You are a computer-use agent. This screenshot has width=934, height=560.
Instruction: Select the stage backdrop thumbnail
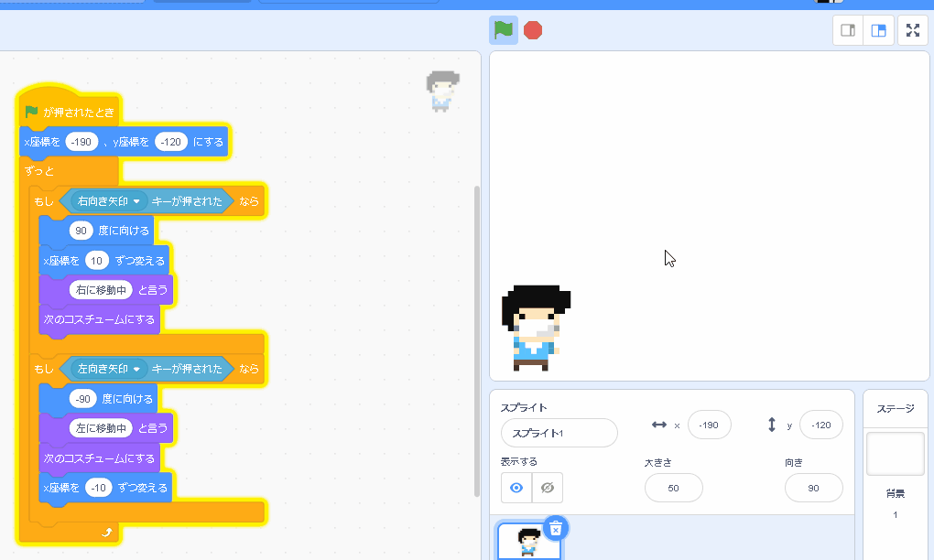point(895,454)
